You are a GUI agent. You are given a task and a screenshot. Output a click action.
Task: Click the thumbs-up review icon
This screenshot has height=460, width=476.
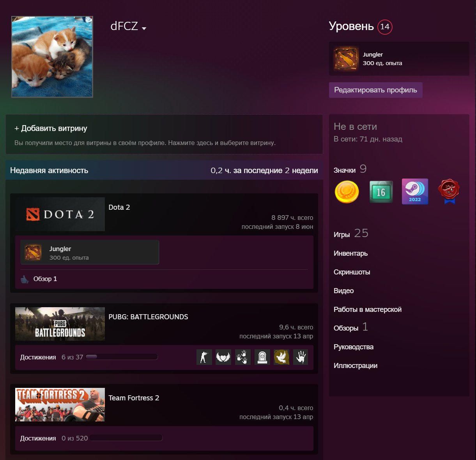click(x=25, y=279)
